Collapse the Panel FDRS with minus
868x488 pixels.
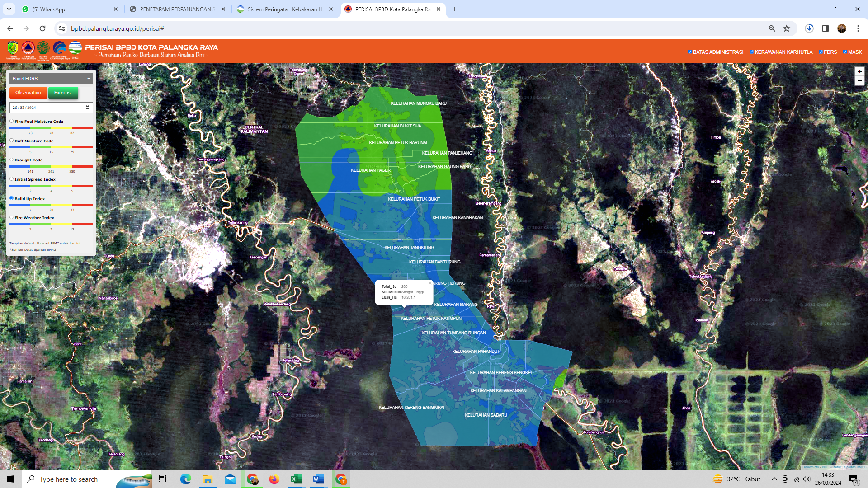89,78
